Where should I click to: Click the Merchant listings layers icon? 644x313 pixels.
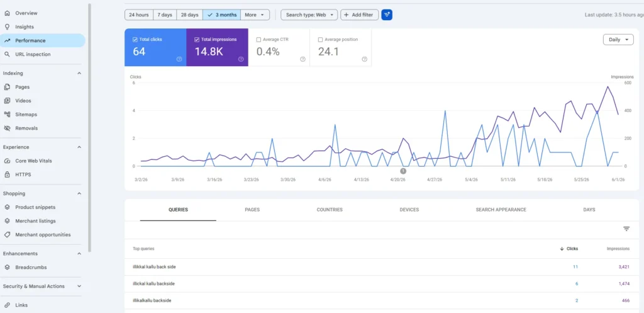pyautogui.click(x=7, y=221)
